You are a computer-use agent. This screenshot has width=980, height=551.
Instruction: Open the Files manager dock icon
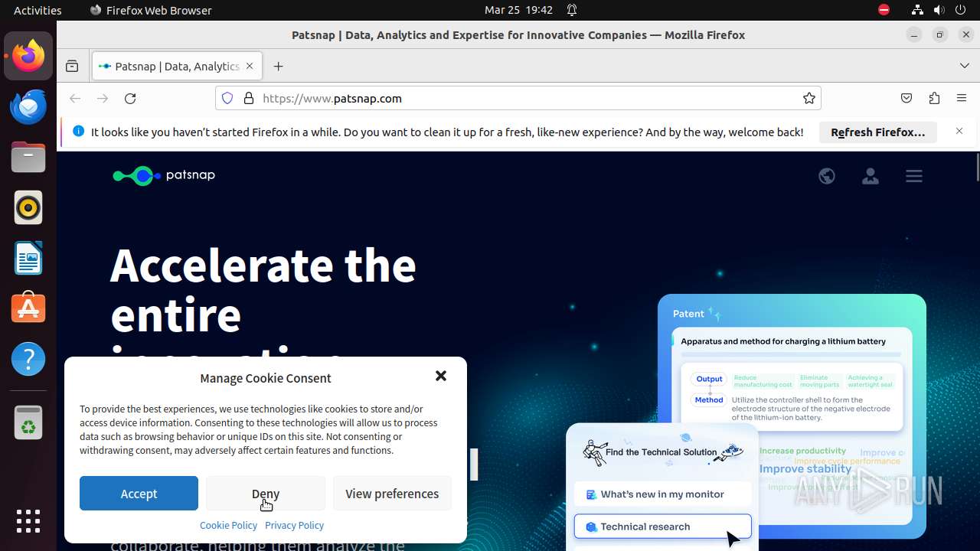(x=28, y=157)
